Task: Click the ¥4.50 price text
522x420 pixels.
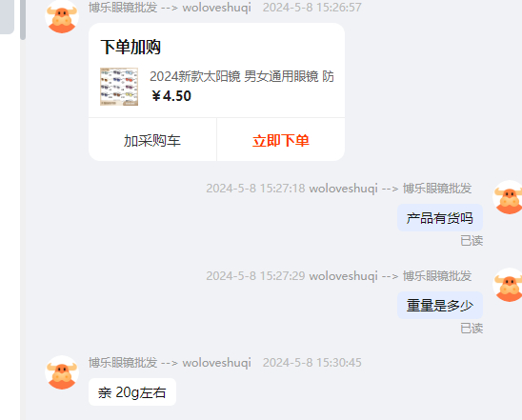Action: coord(171,96)
